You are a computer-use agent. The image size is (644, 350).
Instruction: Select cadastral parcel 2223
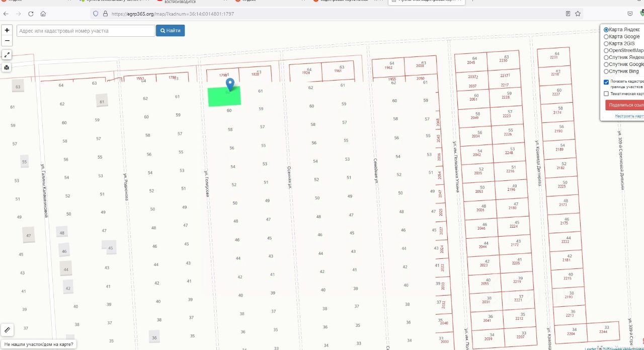click(507, 116)
